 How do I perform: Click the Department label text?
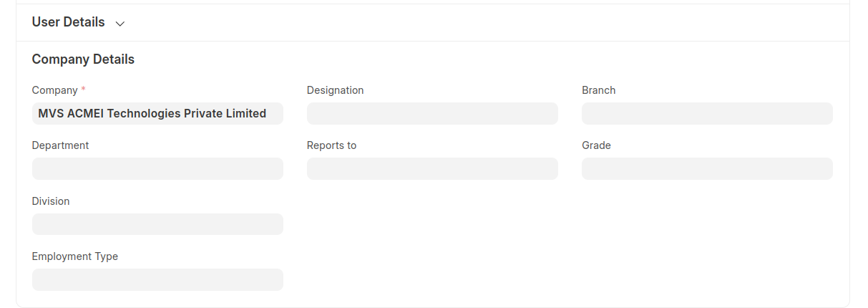[60, 145]
